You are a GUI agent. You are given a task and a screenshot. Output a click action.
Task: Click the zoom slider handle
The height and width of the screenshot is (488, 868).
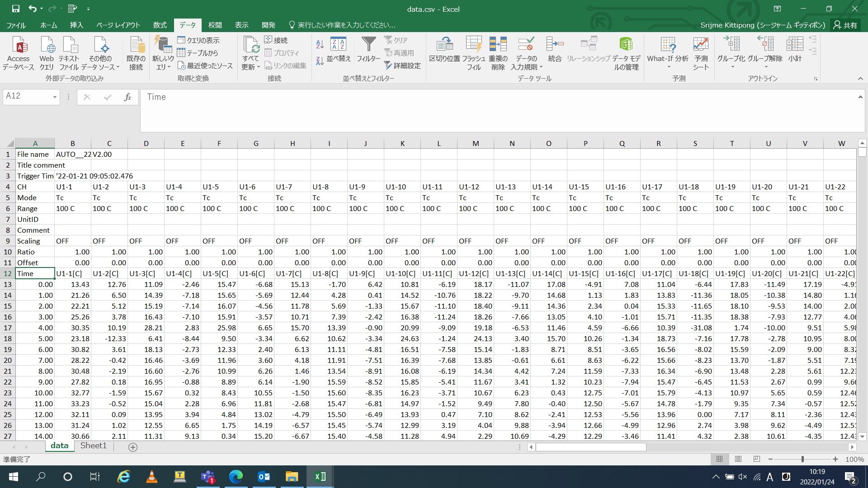[802, 459]
